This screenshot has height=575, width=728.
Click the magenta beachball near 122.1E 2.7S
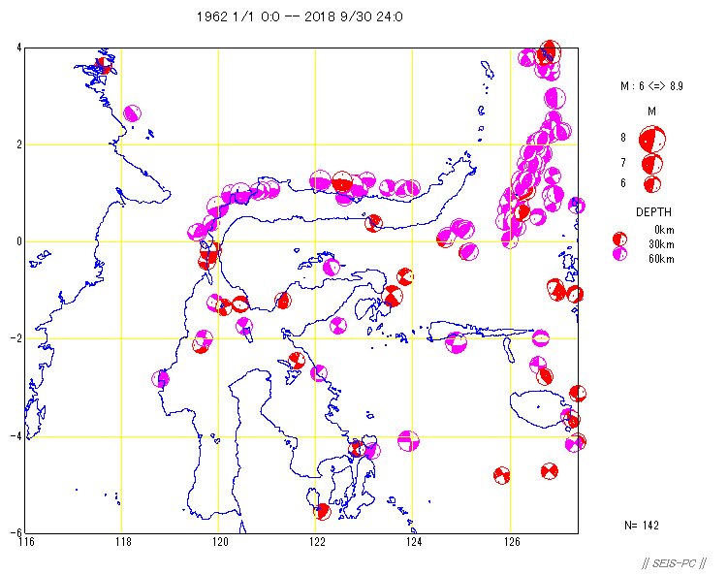319,373
